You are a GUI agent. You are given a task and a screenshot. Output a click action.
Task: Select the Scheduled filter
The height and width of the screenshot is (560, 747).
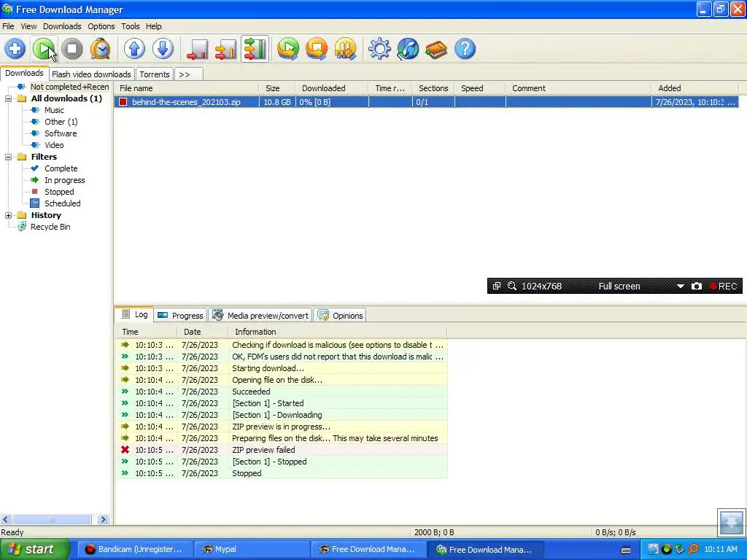63,203
